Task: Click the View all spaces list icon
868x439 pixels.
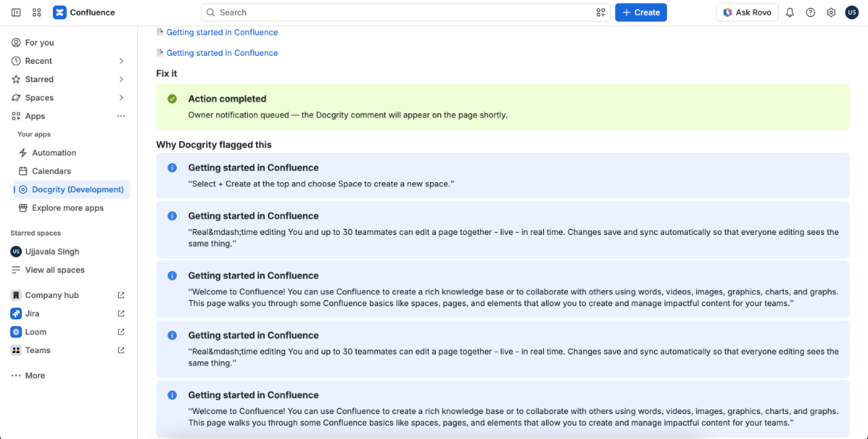Action: pos(16,270)
